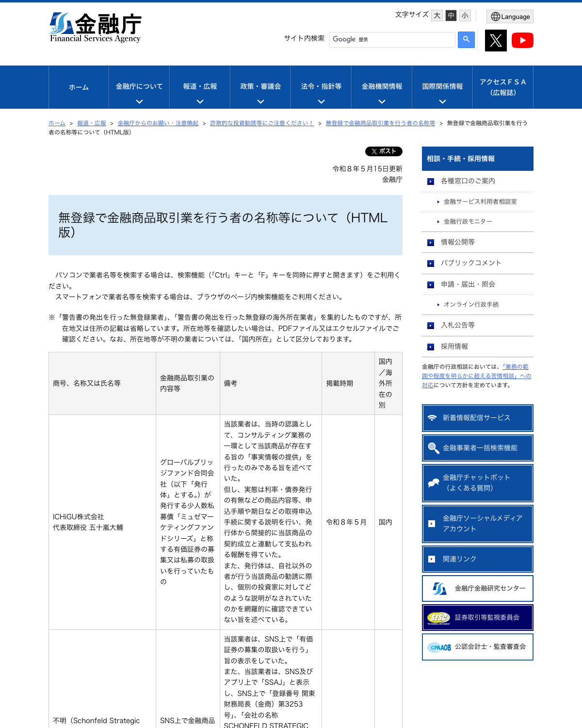Expand the 法令・指針等 menu chevron

coord(321,102)
